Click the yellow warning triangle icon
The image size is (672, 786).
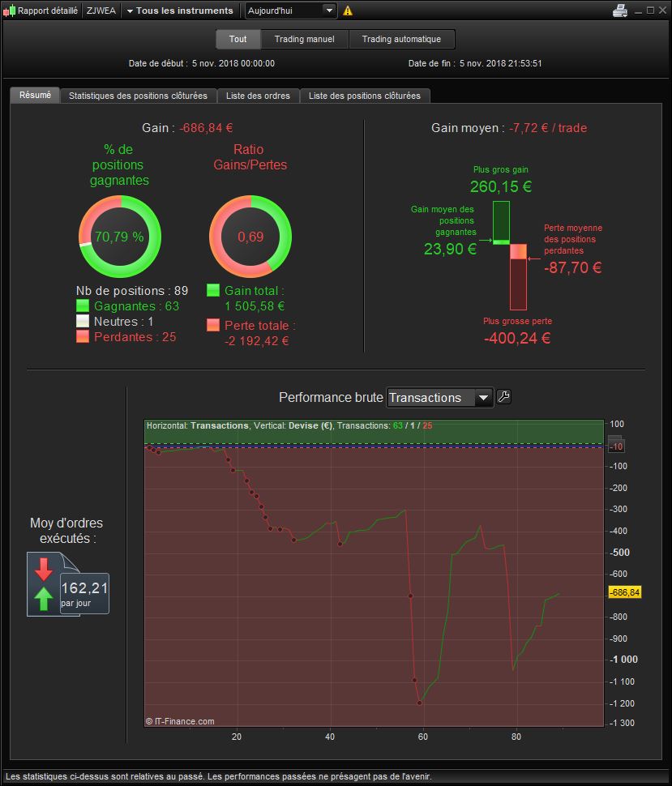348,11
